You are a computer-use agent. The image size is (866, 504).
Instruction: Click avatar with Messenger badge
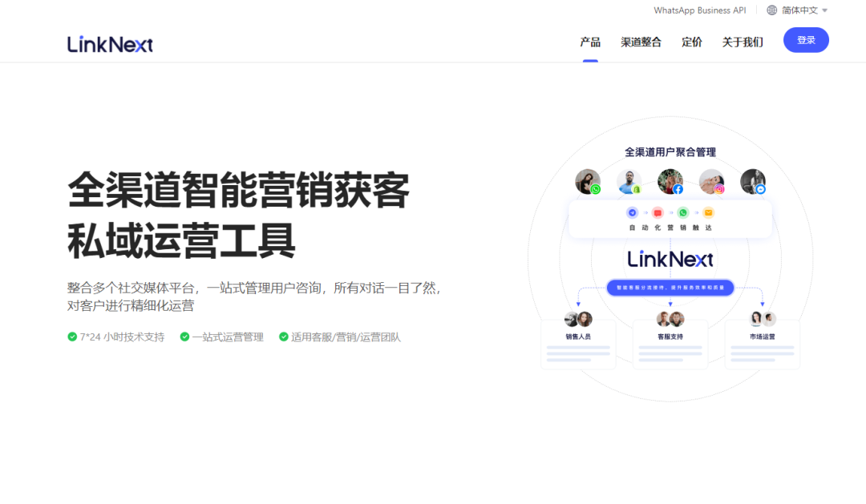coord(753,182)
